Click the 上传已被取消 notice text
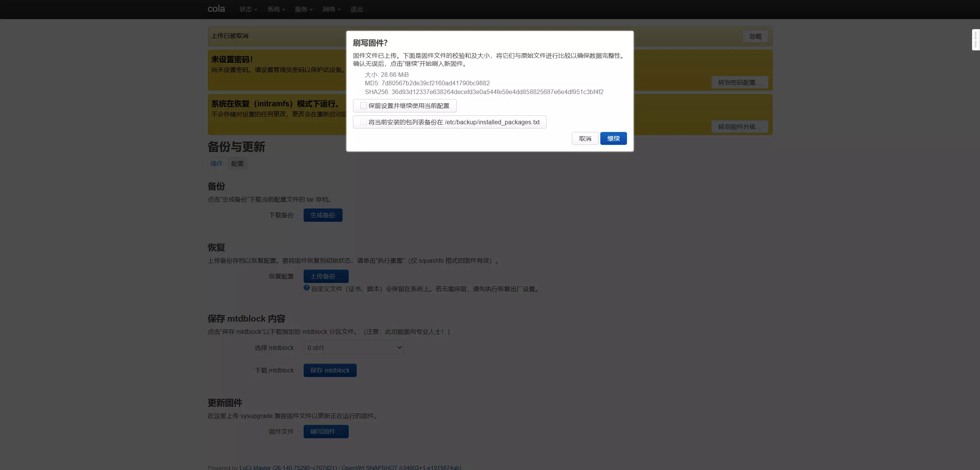The width and height of the screenshot is (980, 470). [230, 36]
